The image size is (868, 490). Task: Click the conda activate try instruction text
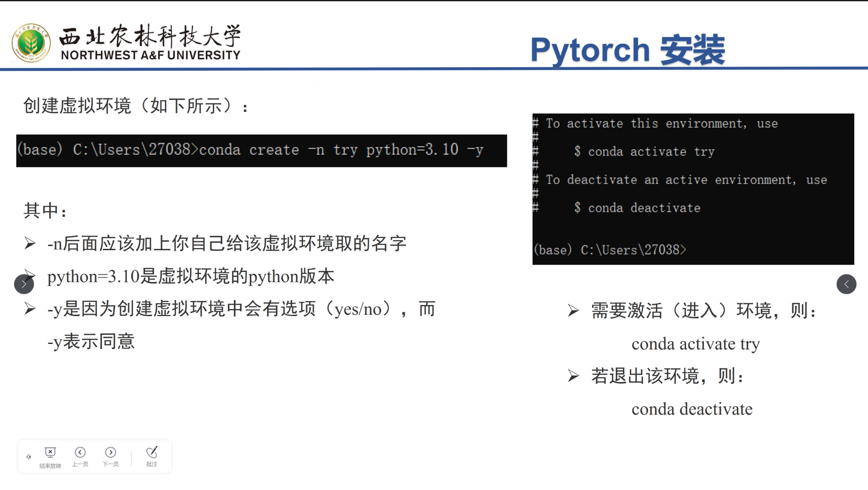point(695,344)
